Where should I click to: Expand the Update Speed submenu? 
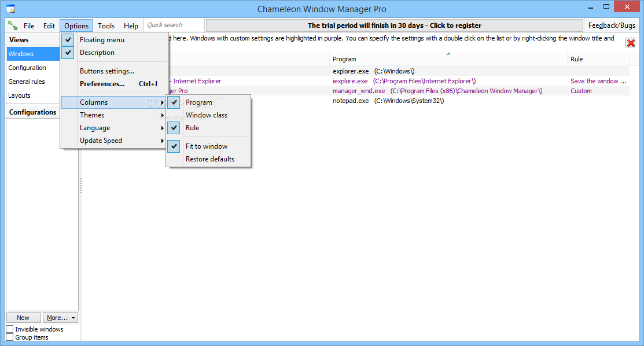coord(115,141)
